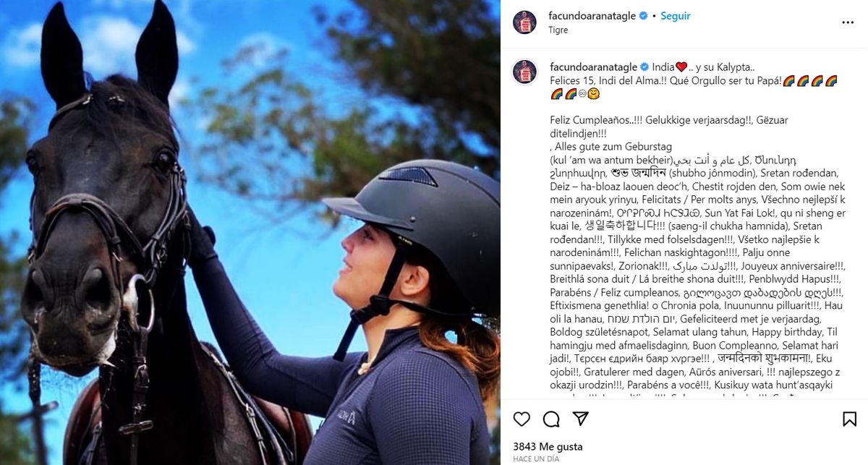Share the post via the paper plane icon
Screen dimensions: 868x465
(580, 419)
